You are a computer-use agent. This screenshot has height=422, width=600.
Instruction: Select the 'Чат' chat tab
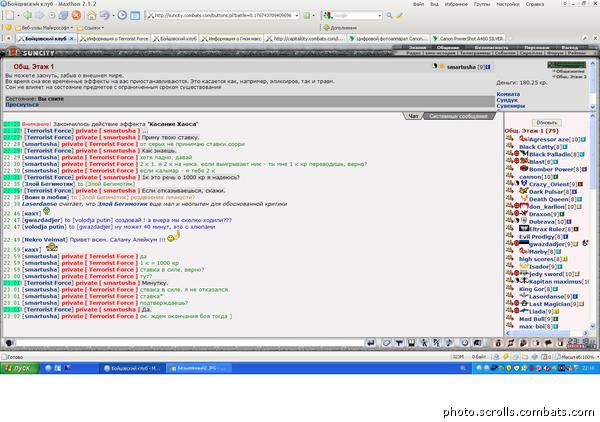point(413,116)
